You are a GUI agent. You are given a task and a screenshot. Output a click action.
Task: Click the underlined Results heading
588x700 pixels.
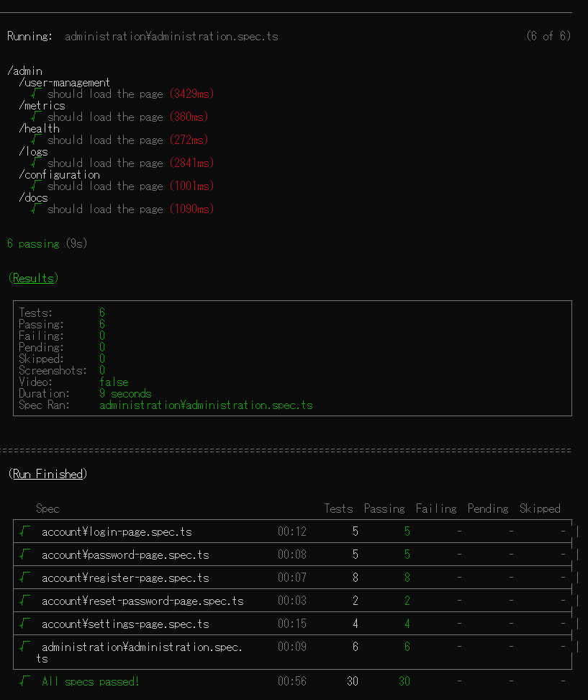33,278
